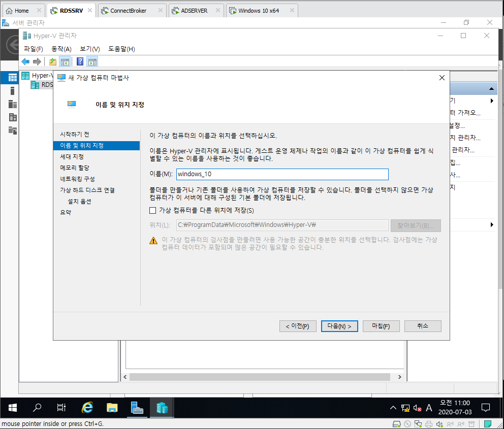504x429 pixels.
Task: Click the horizontal scrollbar left arrow
Action: tap(125, 377)
